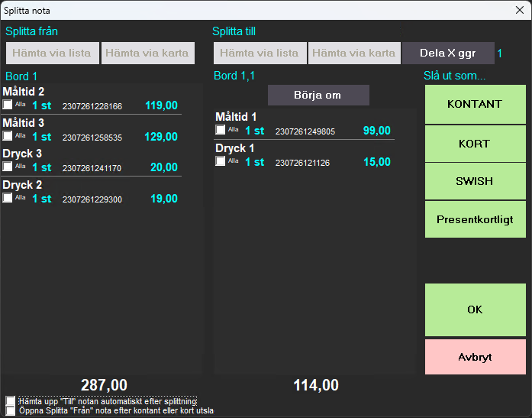Check the Alla box for Måltid 3
Viewport: 532px width, 418px height.
(x=8, y=136)
